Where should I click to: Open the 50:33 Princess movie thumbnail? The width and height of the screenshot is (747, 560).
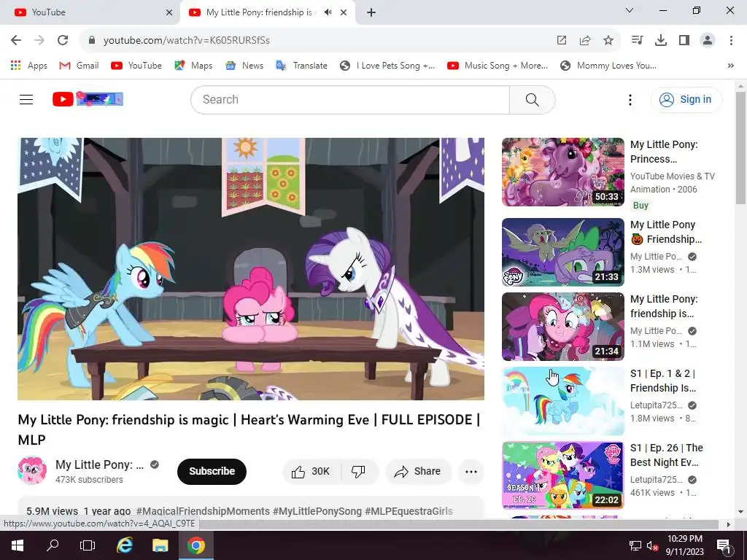point(563,172)
